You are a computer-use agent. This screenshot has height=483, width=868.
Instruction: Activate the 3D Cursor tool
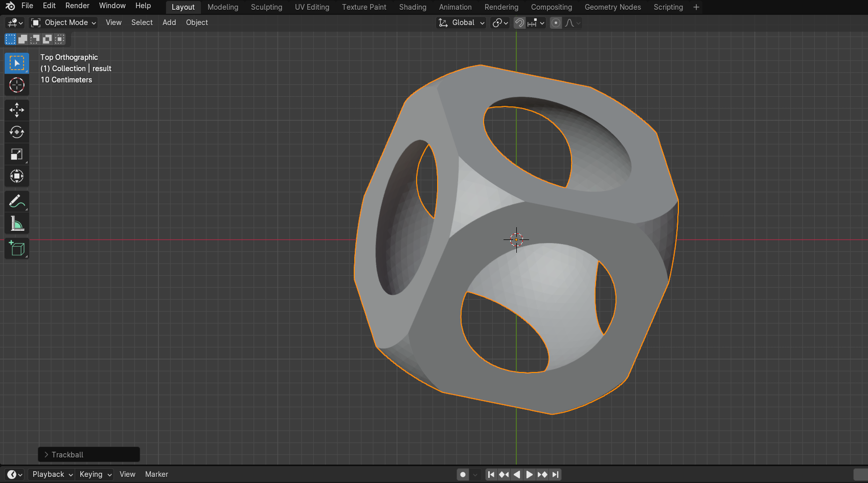(17, 85)
